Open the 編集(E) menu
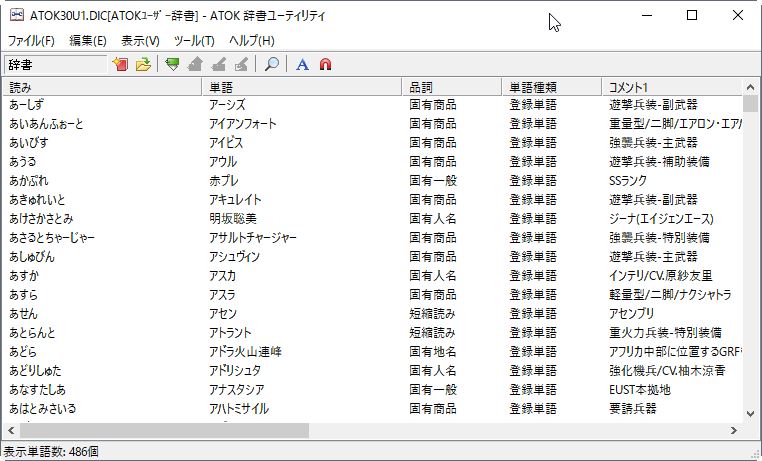Image resolution: width=762 pixels, height=461 pixels. [87, 41]
